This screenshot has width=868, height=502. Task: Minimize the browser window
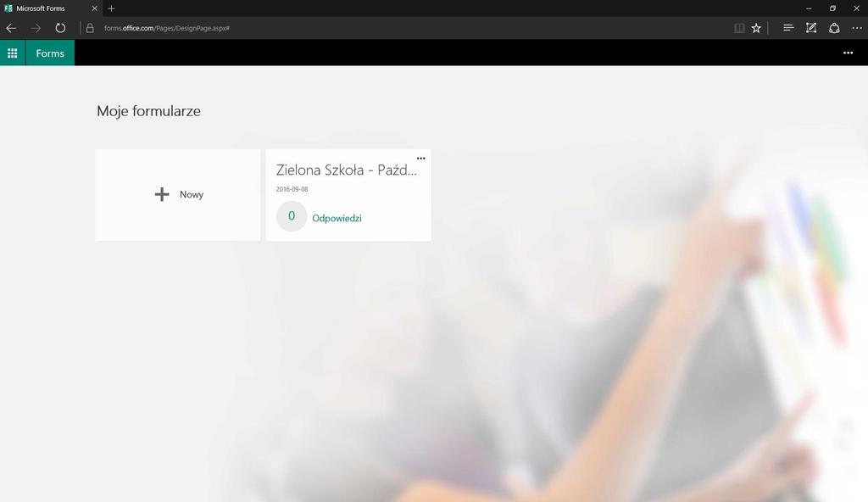809,8
